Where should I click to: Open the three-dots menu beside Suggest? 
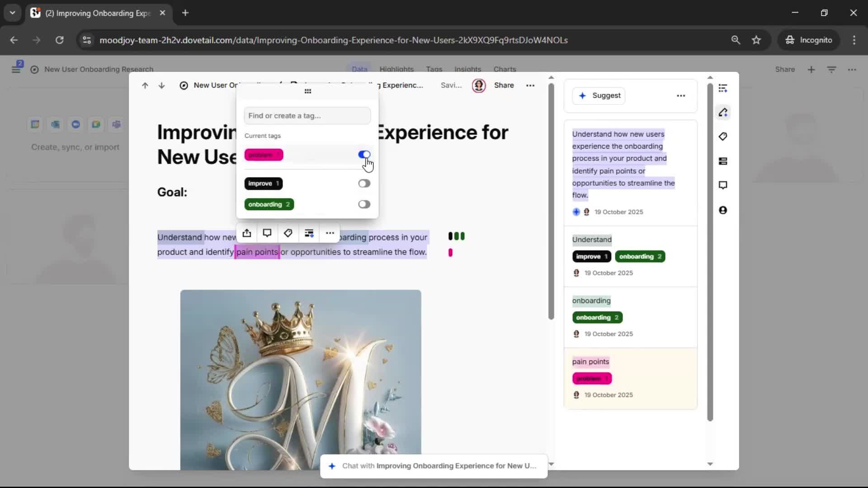tap(681, 96)
